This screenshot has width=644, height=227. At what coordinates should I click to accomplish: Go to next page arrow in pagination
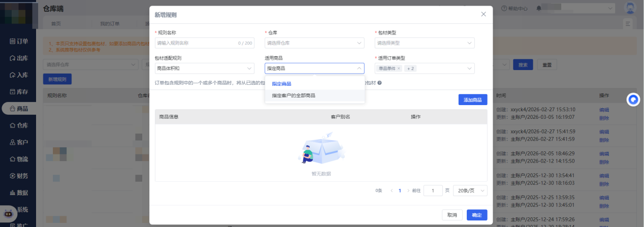pyautogui.click(x=408, y=190)
